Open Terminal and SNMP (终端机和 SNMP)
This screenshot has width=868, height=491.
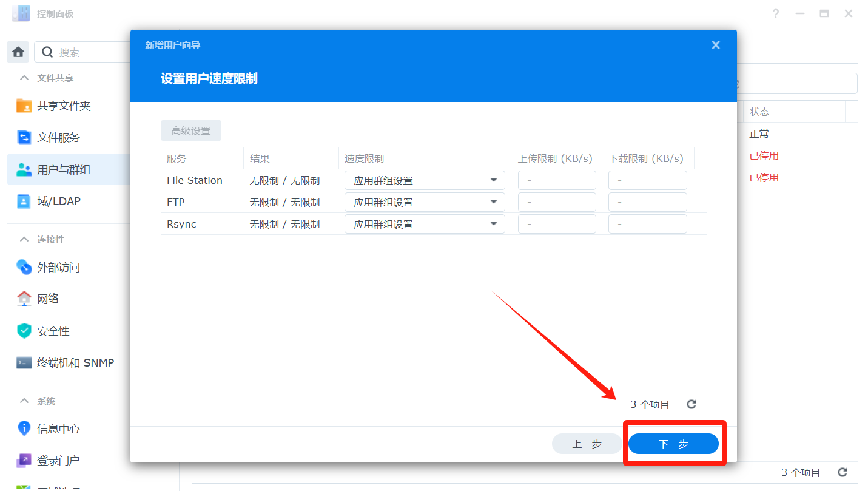click(x=75, y=363)
